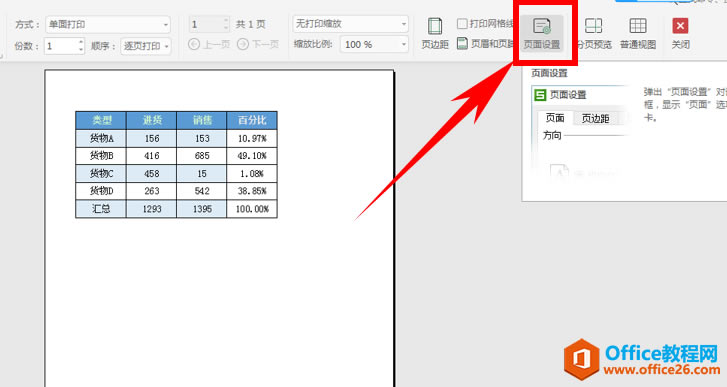This screenshot has width=727, height=387.
Task: Click the 份数 copies input field
Action: pyautogui.click(x=61, y=46)
